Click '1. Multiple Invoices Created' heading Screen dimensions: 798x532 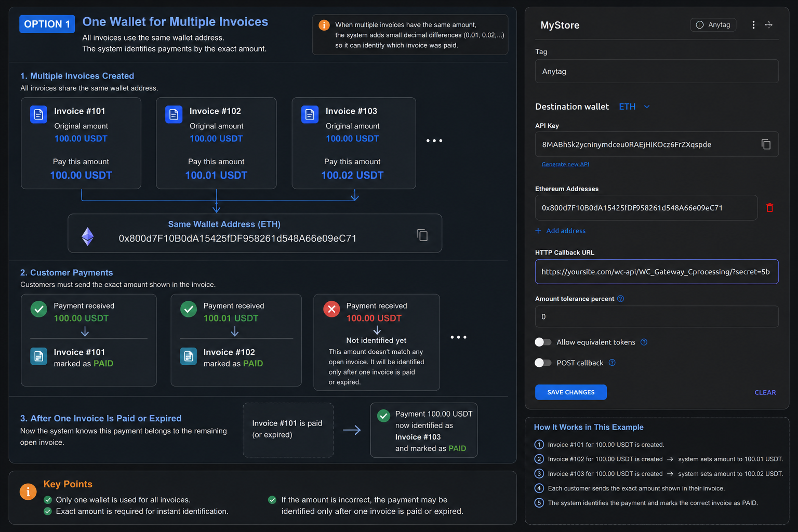coord(77,76)
